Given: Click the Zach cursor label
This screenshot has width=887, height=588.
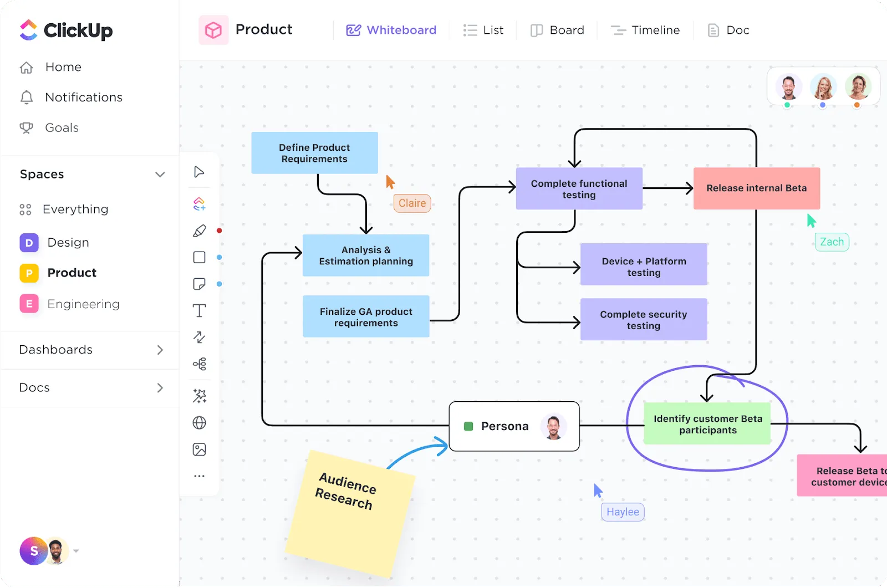Looking at the screenshot, I should coord(832,242).
